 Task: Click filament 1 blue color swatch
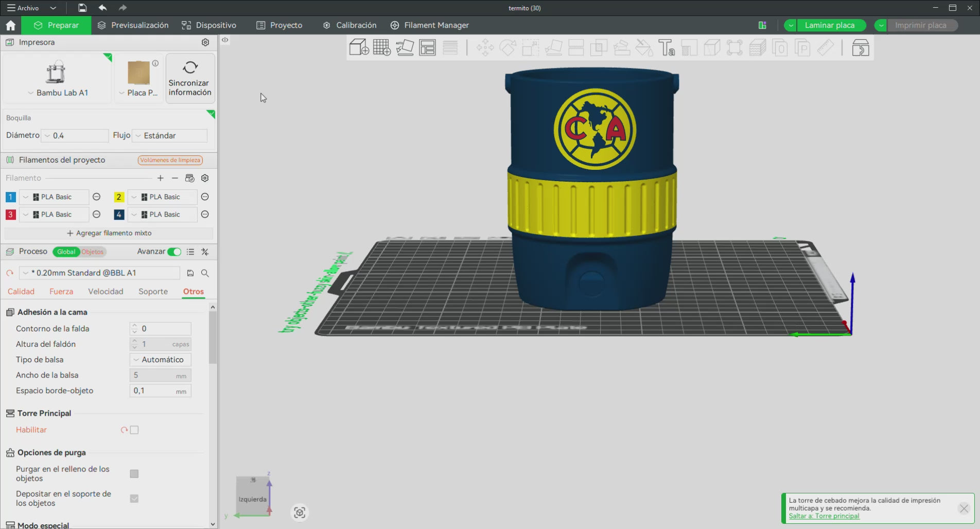pyautogui.click(x=10, y=197)
